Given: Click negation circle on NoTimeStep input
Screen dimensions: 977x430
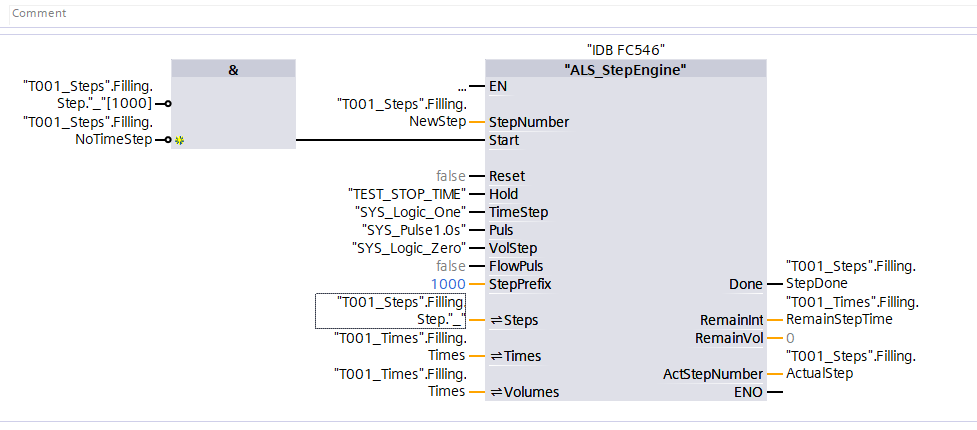Looking at the screenshot, I should [x=168, y=140].
